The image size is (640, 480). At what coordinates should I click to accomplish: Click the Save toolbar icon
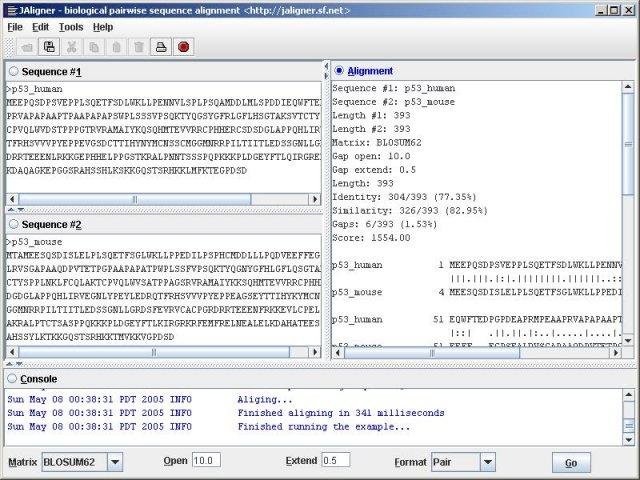49,47
